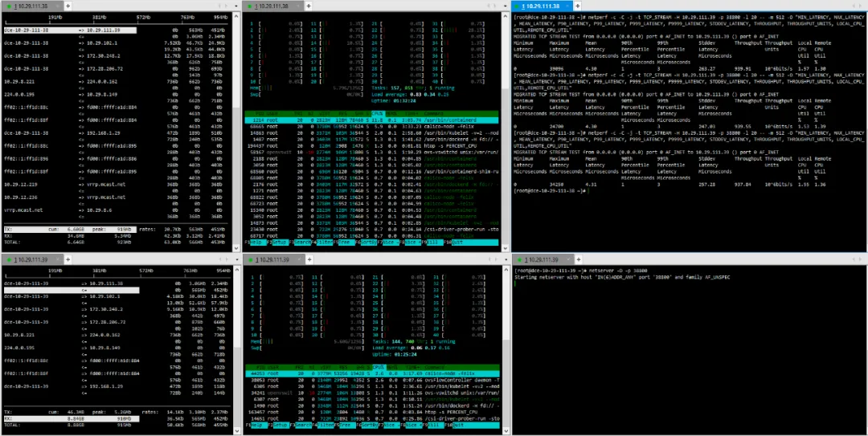The height and width of the screenshot is (436, 868).
Task: Select the 10.29.111.39 tab of the bottom-middle pane
Action: 273,259
